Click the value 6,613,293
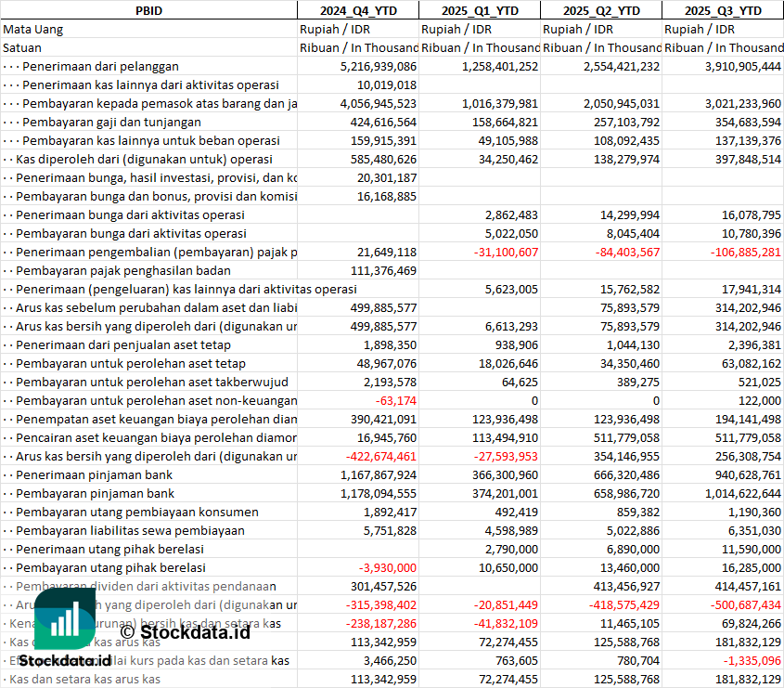Screen dimensions: 784x688 point(511,326)
